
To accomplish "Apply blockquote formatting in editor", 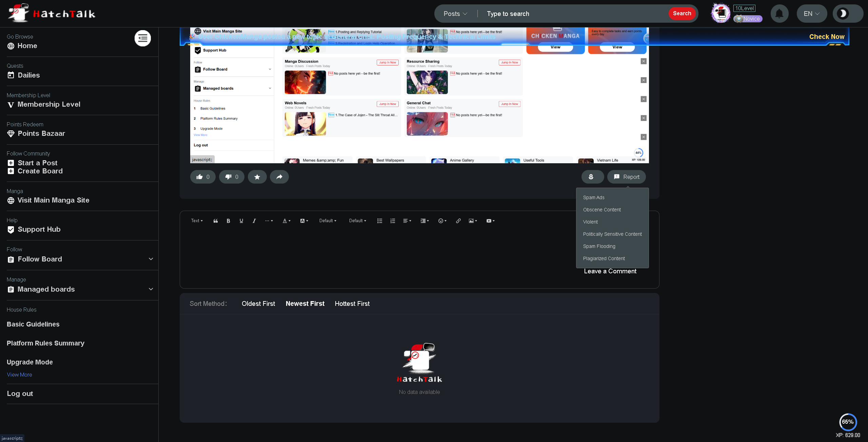I will tap(215, 221).
